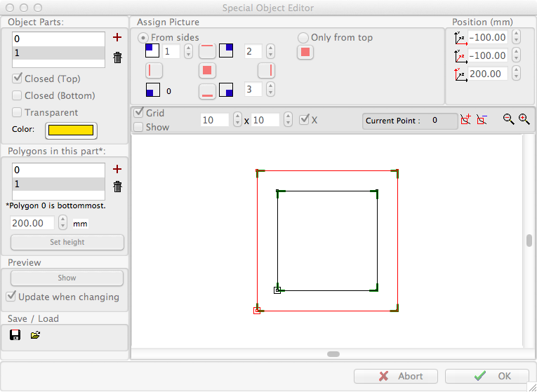This screenshot has height=392, width=537.
Task: Toggle Closed (Top) checkbox
Action: 17,79
